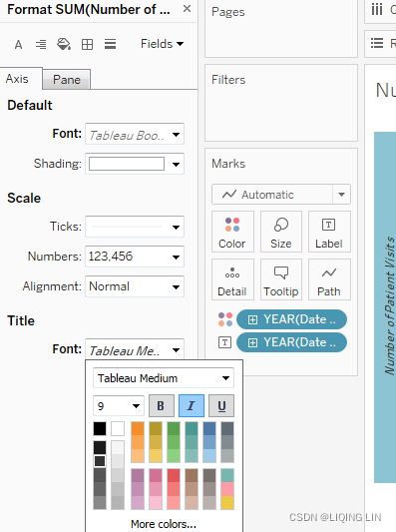Click the color icon beside first YEAR pill

pyautogui.click(x=225, y=319)
